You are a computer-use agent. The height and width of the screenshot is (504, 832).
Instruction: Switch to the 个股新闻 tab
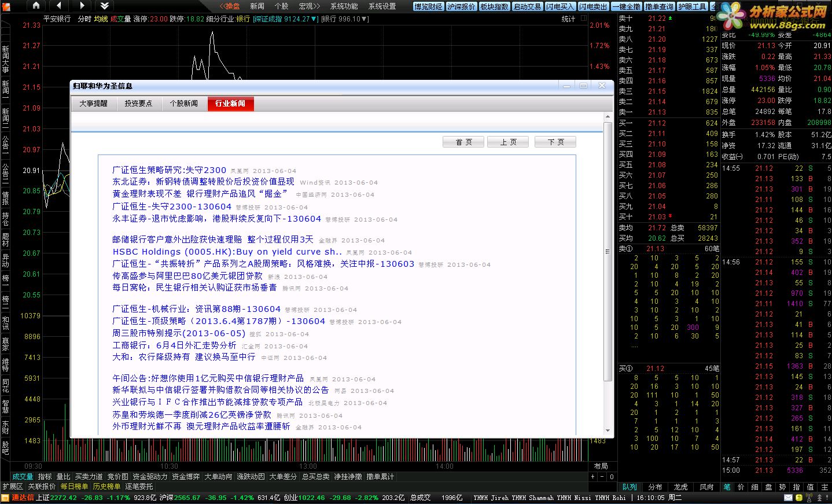(184, 104)
